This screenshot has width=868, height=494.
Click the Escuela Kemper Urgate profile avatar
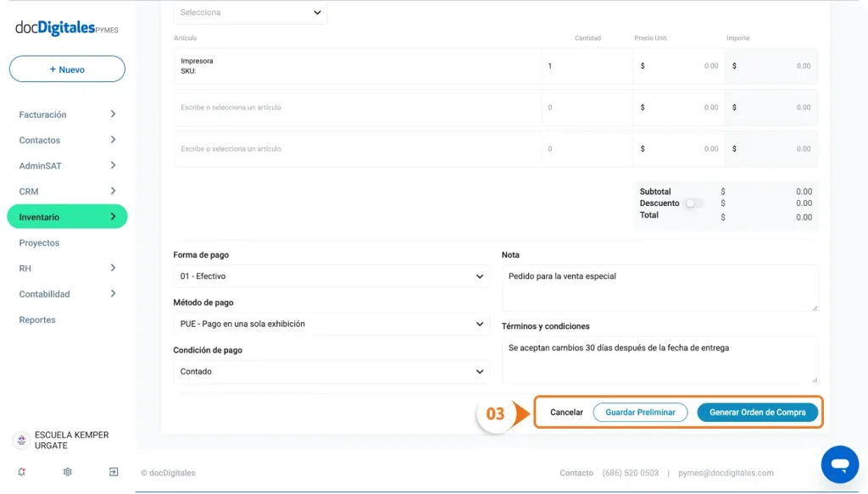point(21,441)
